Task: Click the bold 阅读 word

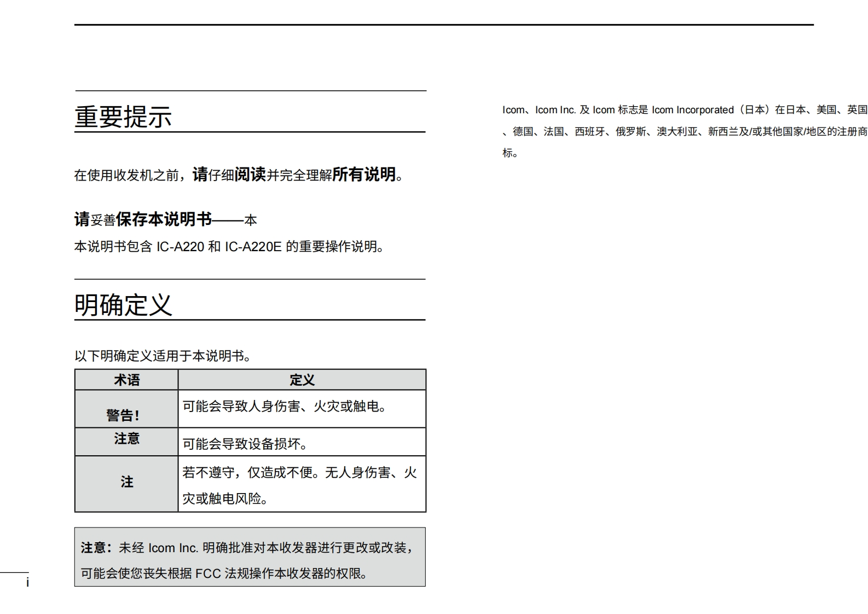Action: point(250,175)
